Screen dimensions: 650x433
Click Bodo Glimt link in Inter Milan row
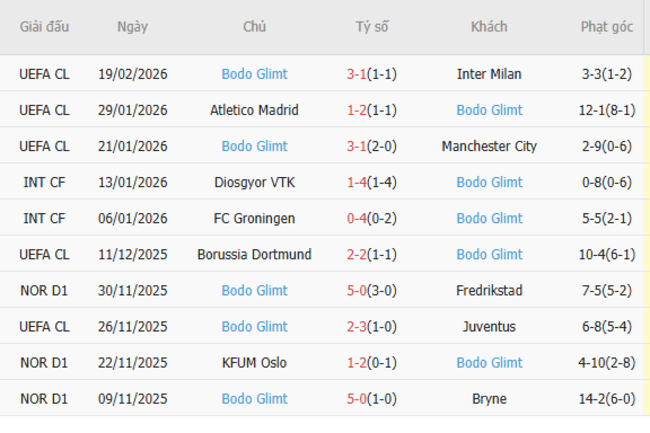[254, 74]
